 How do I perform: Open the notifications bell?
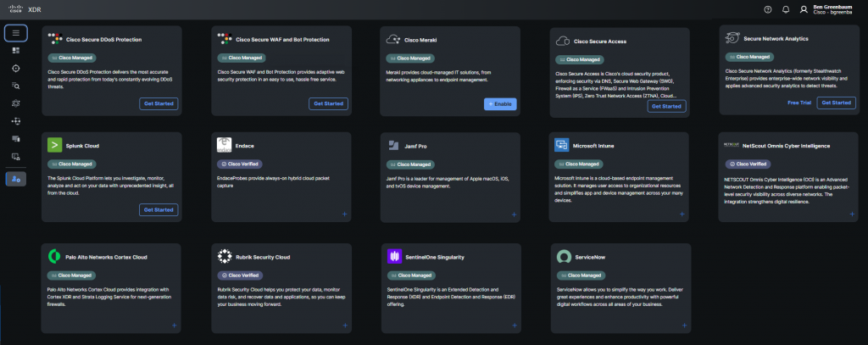point(786,9)
